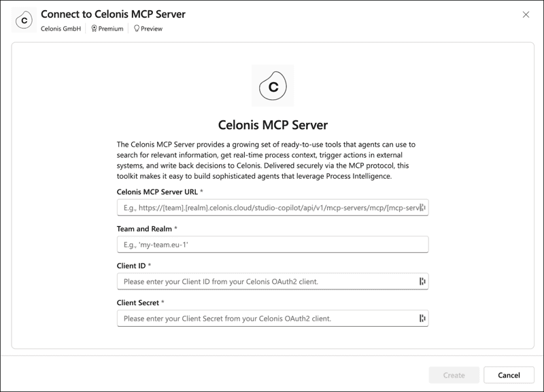Focus the Client Secret input field
The image size is (544, 392).
(x=272, y=317)
